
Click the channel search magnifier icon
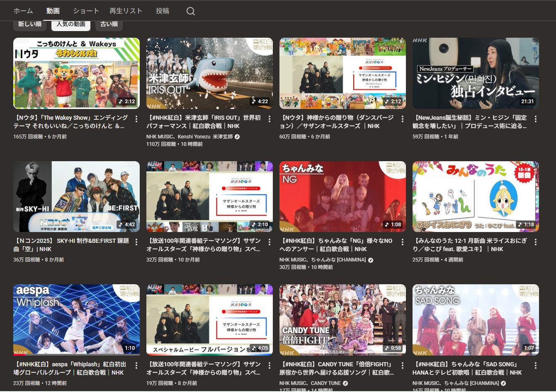click(x=190, y=11)
